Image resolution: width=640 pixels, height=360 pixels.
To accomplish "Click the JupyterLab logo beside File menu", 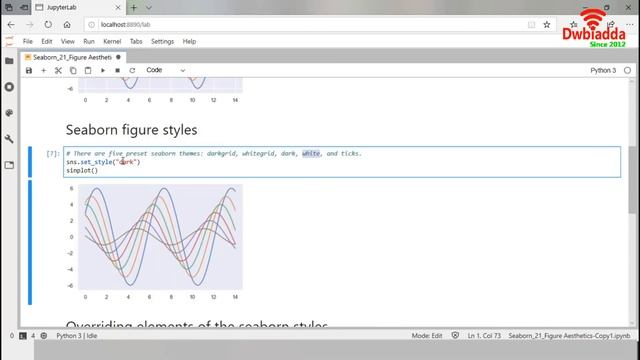I will coord(9,41).
